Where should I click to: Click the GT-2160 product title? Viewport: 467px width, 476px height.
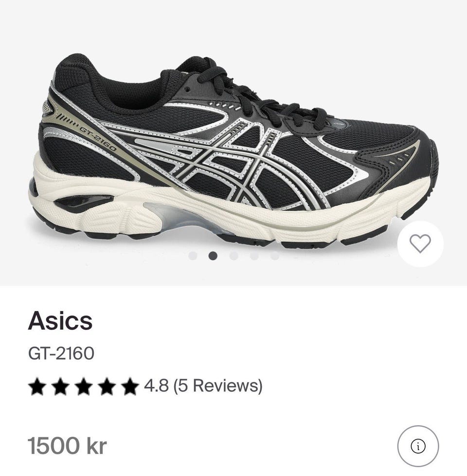point(61,353)
